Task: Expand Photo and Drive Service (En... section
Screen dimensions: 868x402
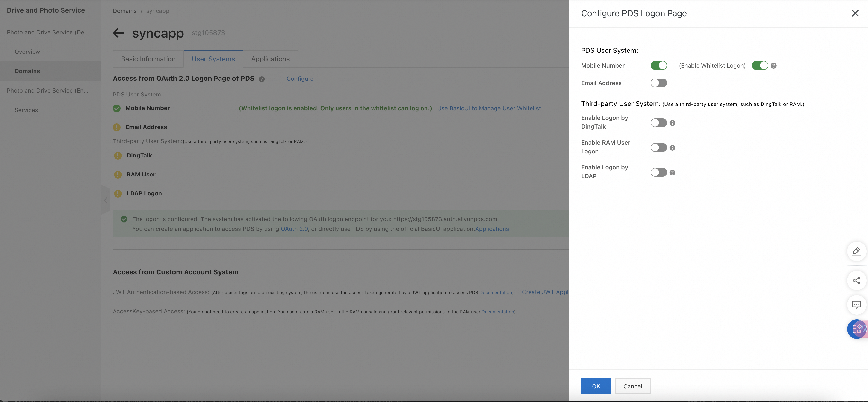Action: [x=47, y=91]
